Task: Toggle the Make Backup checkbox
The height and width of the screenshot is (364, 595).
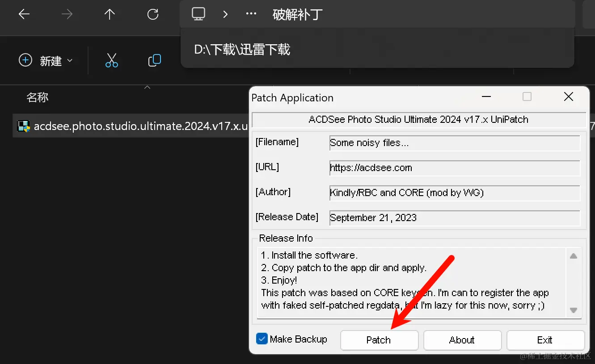Action: 262,339
